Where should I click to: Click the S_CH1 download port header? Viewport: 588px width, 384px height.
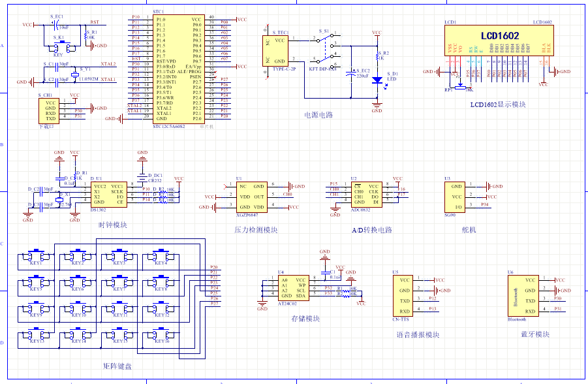(x=50, y=110)
